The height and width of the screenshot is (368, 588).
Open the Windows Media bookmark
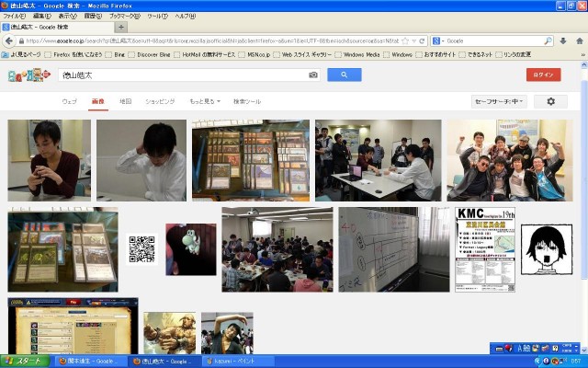[x=357, y=55]
